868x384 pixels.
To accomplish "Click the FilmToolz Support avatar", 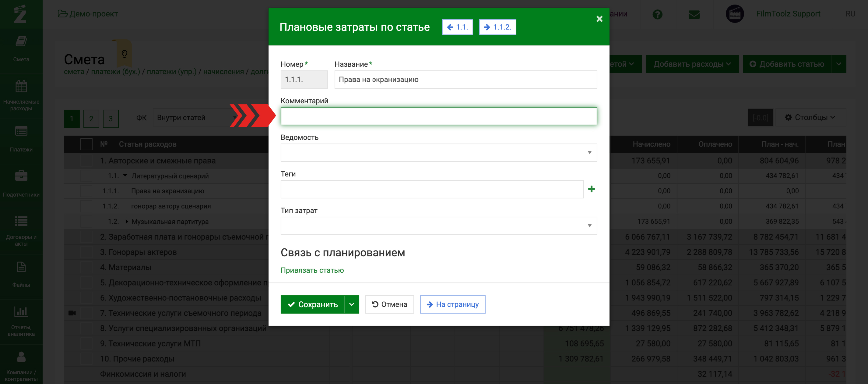I will (735, 14).
